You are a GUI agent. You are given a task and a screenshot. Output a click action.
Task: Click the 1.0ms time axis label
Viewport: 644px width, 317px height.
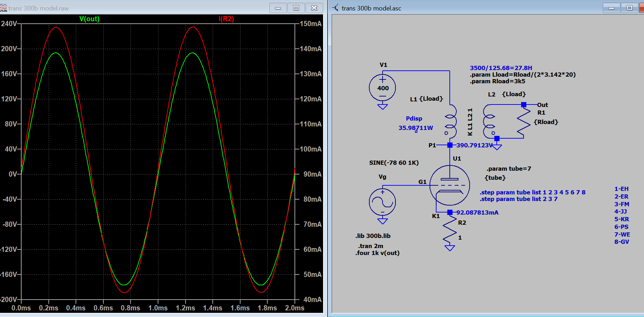158,308
